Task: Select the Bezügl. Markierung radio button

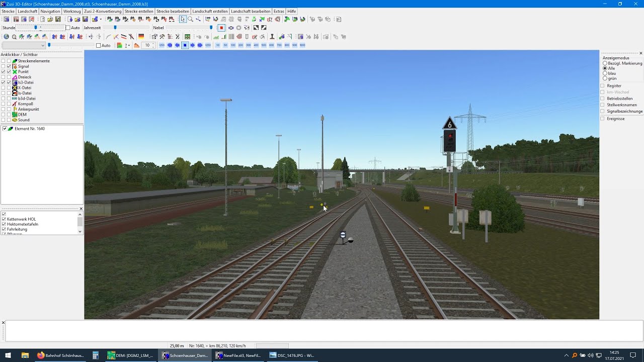Action: [x=605, y=63]
